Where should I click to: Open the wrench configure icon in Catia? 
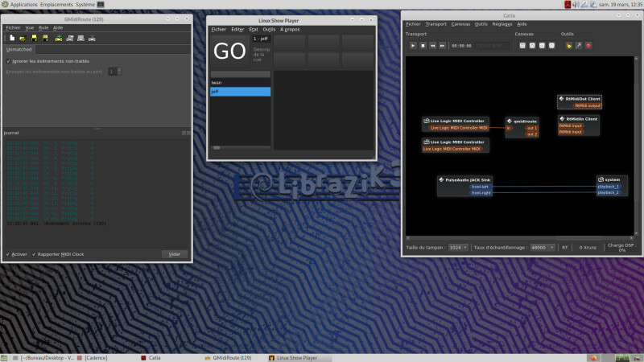tap(579, 46)
